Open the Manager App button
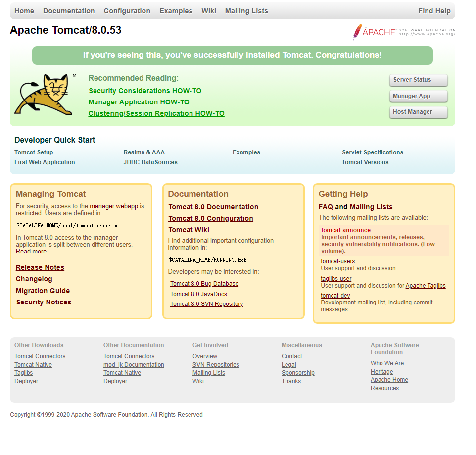Screen dimensions: 476x455 418,96
